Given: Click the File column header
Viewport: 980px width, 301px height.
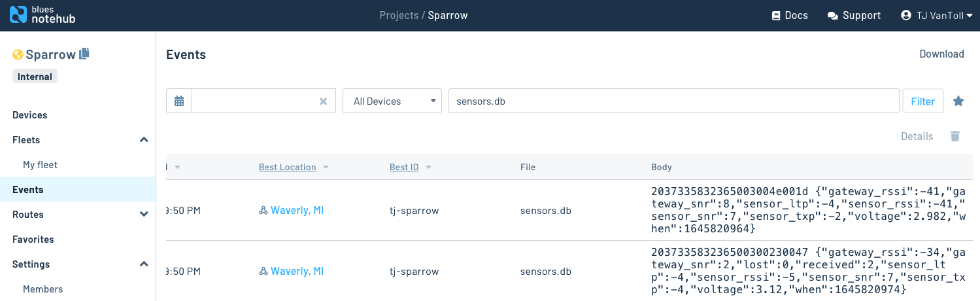Looking at the screenshot, I should click(x=528, y=168).
